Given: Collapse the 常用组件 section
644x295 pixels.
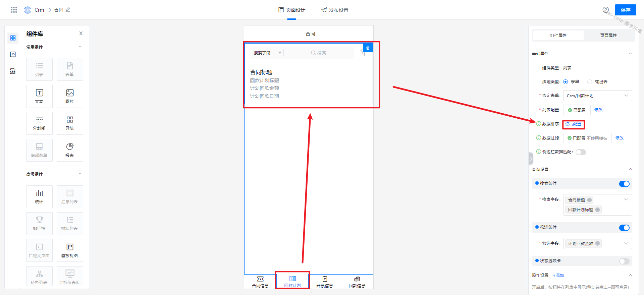Looking at the screenshot, I should 80,47.
